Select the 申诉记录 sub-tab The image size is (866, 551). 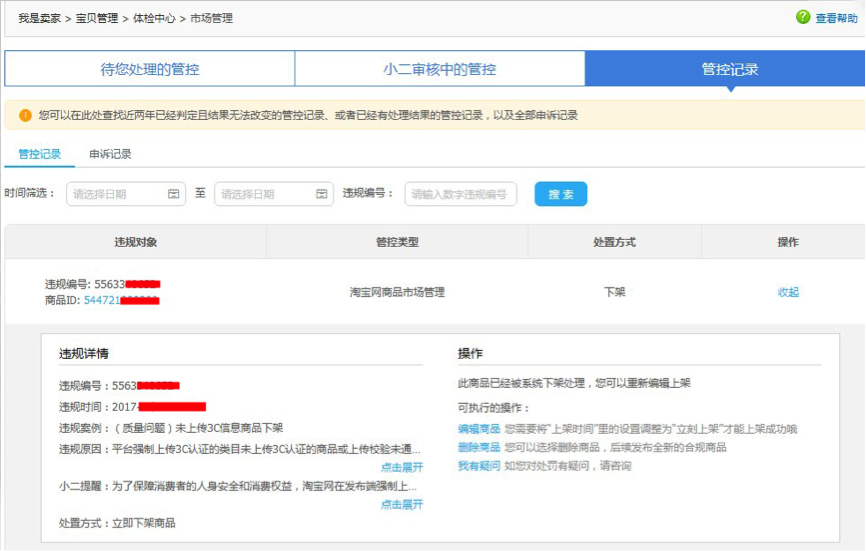coord(110,154)
